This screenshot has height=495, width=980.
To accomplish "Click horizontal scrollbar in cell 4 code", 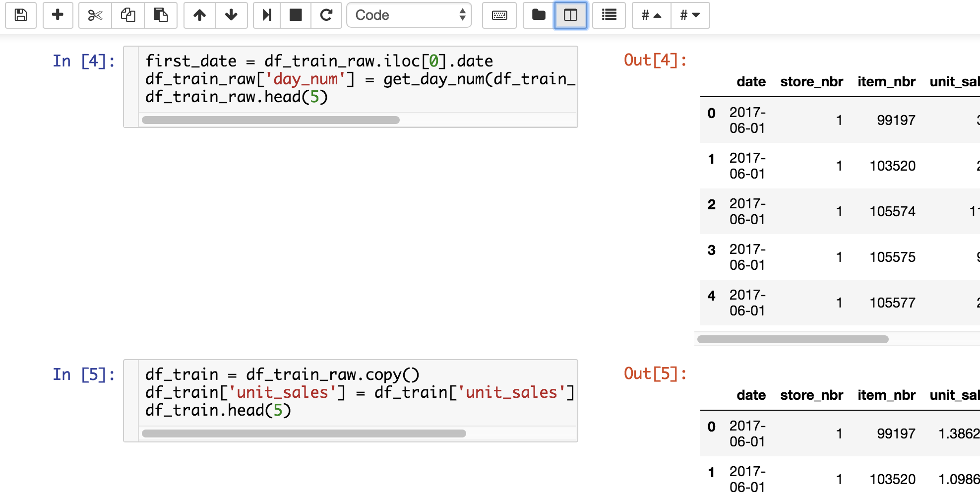I will point(271,120).
